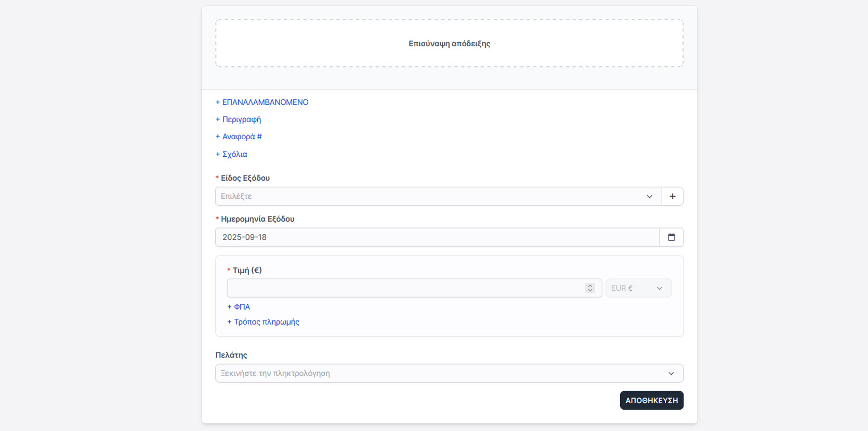Add the Αναφορά # field
Viewport: 868px width, 431px height.
click(239, 137)
